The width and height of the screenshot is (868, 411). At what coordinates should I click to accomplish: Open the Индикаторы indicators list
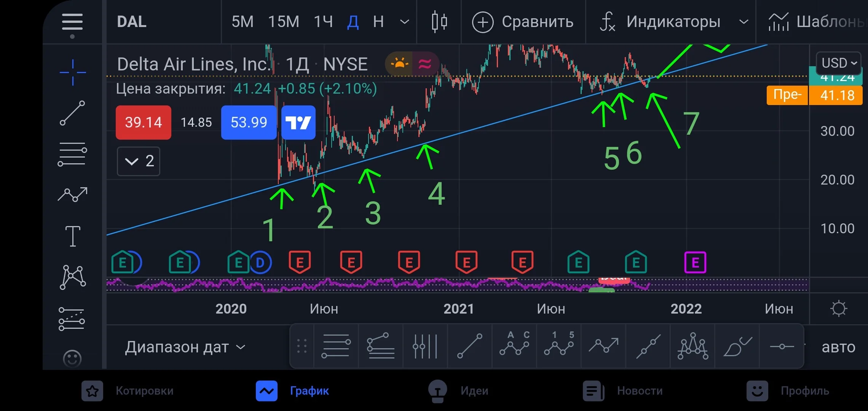pyautogui.click(x=660, y=22)
